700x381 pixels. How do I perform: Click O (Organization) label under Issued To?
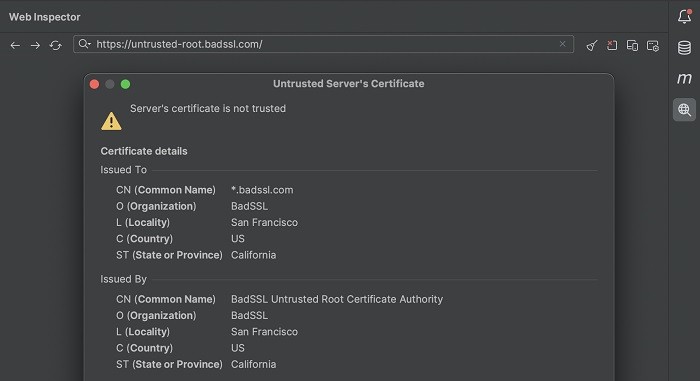pos(156,206)
